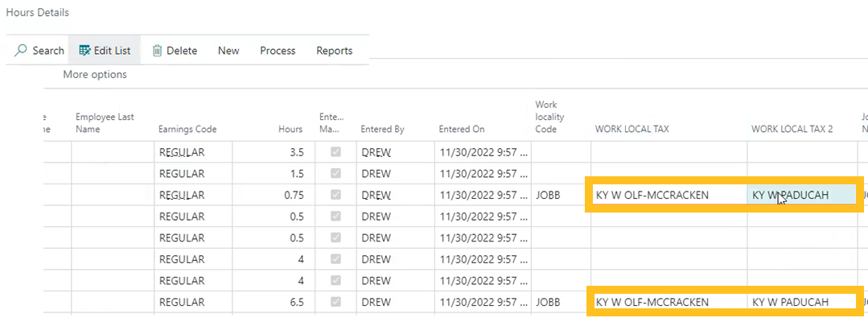Click the Delete trash can icon

point(158,51)
